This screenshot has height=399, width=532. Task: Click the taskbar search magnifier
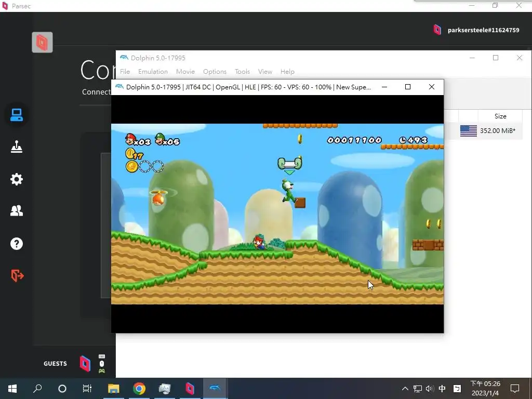[x=37, y=388]
